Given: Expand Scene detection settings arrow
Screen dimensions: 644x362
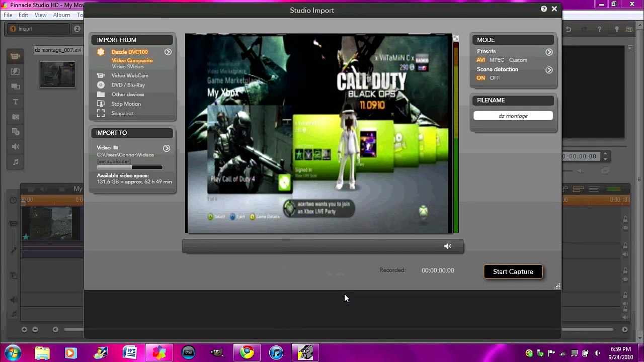Looking at the screenshot, I should (549, 70).
